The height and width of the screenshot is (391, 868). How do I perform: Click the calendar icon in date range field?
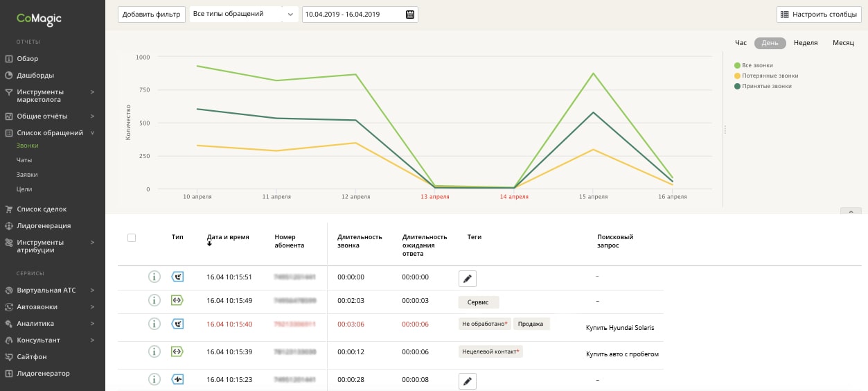pos(410,15)
